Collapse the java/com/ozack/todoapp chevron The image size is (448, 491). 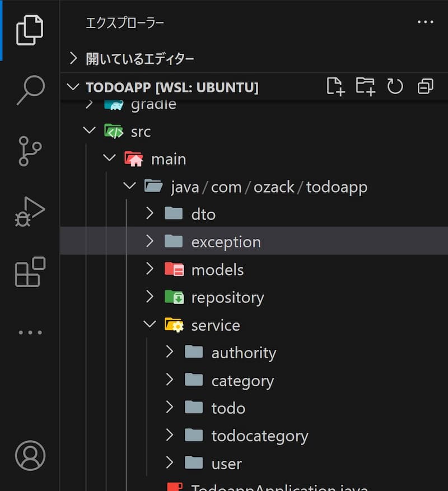pyautogui.click(x=129, y=186)
